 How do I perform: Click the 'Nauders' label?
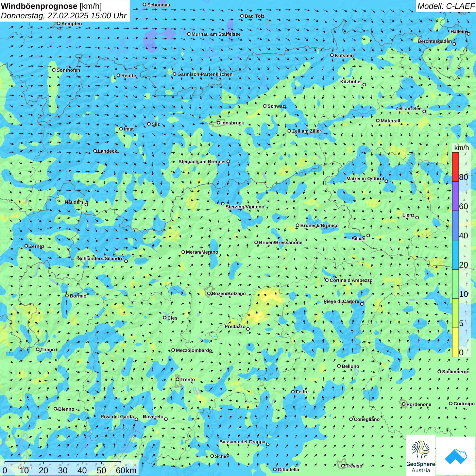(x=74, y=202)
